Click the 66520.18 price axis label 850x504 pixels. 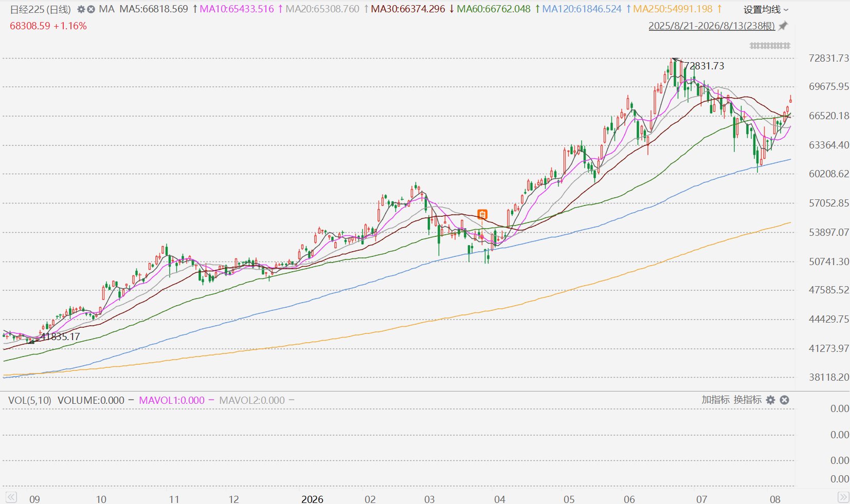pyautogui.click(x=829, y=116)
